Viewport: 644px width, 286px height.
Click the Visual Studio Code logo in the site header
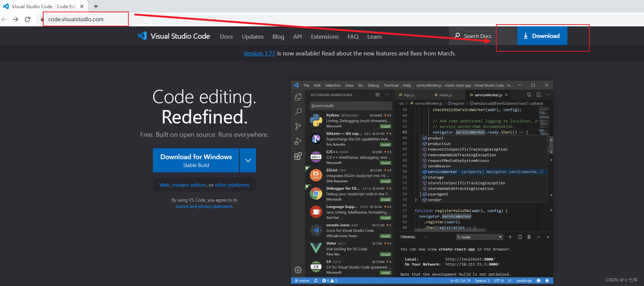tap(174, 36)
